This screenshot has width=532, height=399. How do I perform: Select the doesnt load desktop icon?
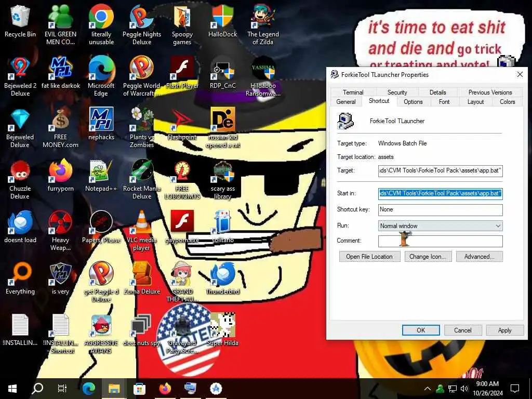pyautogui.click(x=20, y=227)
